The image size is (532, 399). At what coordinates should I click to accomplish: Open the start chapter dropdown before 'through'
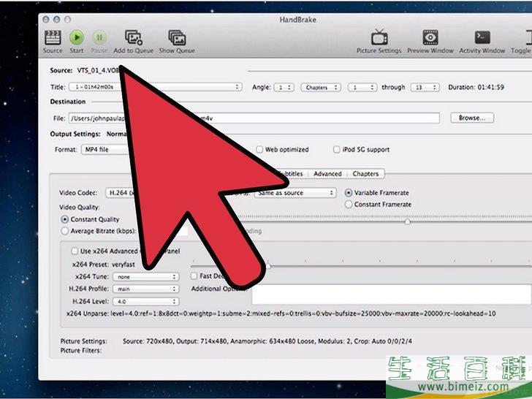pos(362,87)
